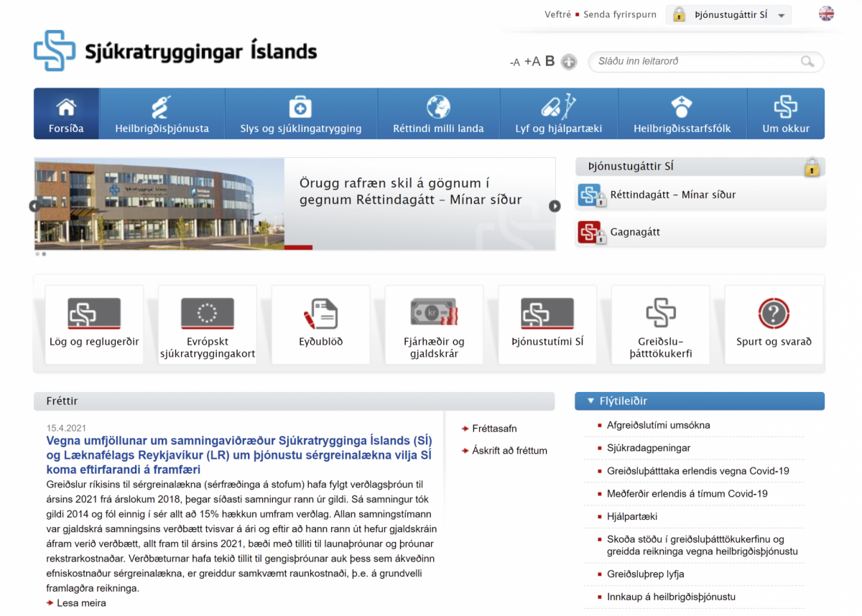Open the Þjónustugáttir SÍ dropdown arrow
862x616 pixels.
[x=782, y=15]
